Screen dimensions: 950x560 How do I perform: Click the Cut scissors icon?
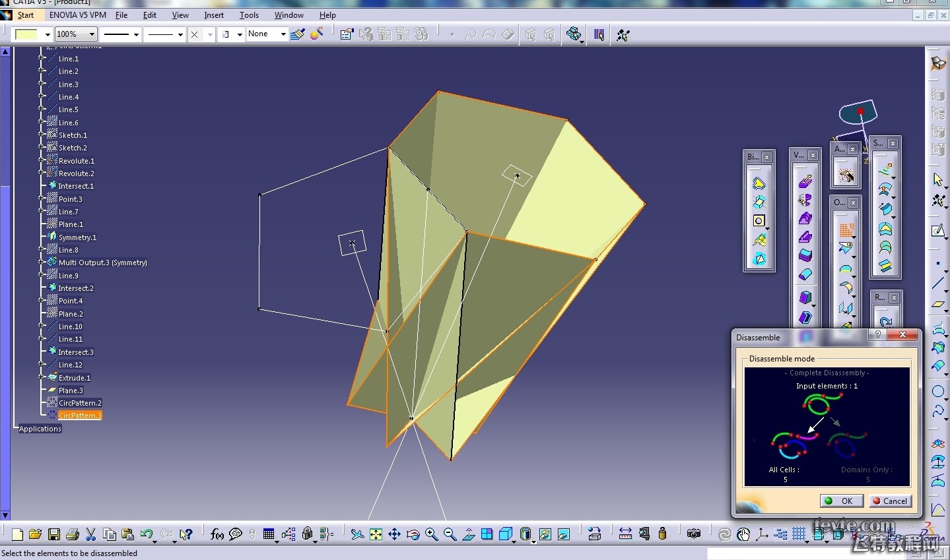point(91,534)
